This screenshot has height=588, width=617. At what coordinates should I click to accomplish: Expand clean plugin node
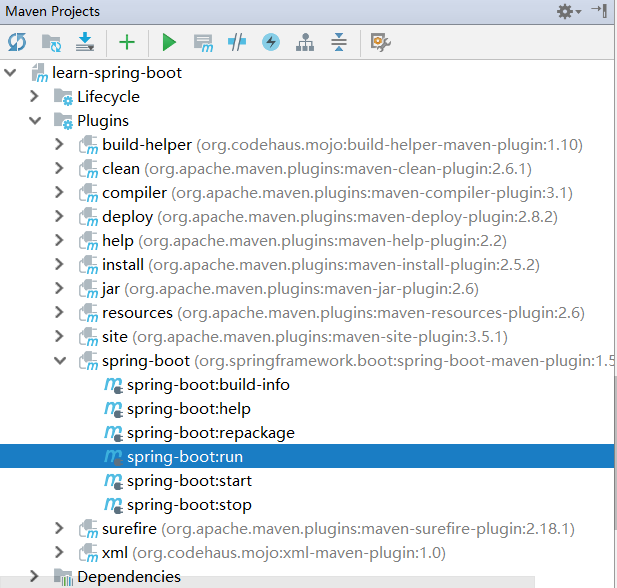[59, 168]
